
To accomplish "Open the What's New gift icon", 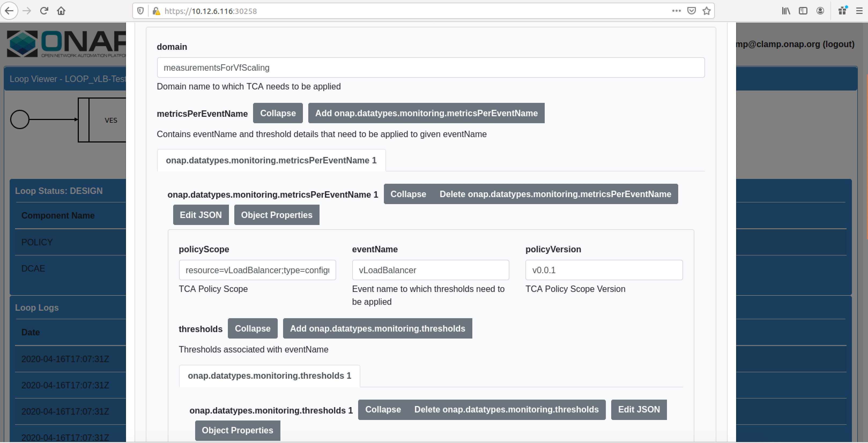I will coord(842,11).
